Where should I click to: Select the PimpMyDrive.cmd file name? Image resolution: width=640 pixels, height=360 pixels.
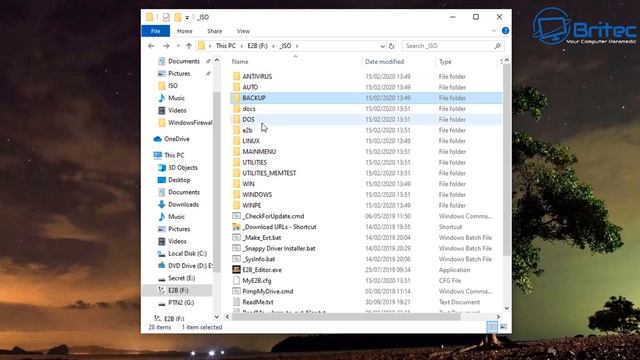coord(268,291)
